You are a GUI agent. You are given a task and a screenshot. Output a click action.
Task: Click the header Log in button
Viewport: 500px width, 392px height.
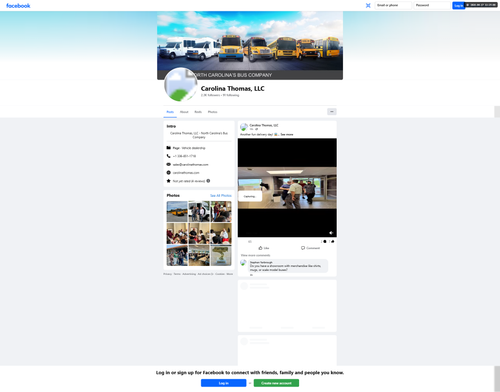[x=458, y=5]
